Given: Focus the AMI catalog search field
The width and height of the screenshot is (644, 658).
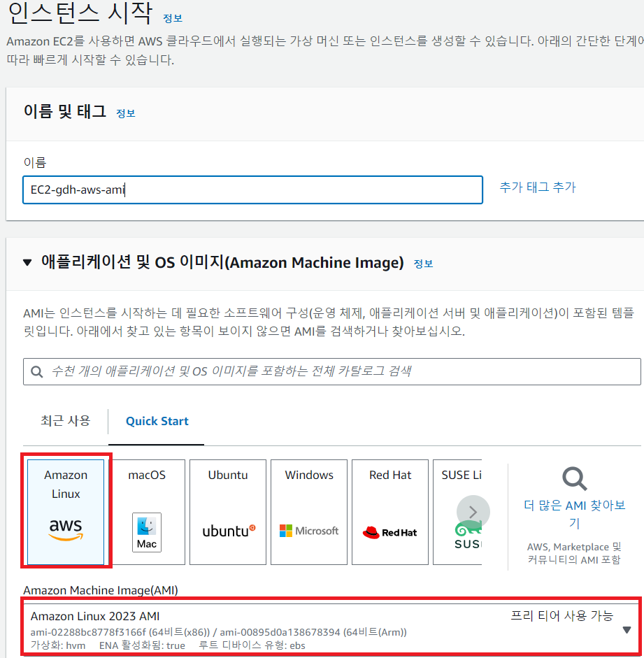Looking at the screenshot, I should tap(332, 372).
